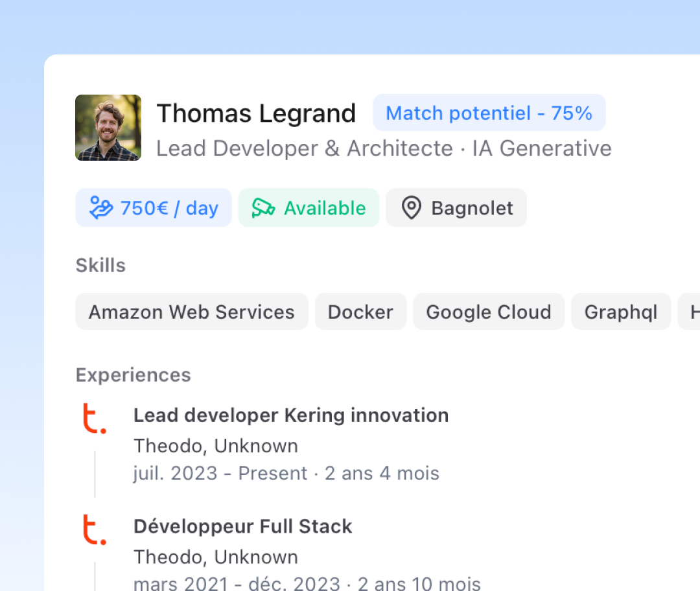Click the juil. 2023 - Present date line
700x591 pixels.
[286, 473]
